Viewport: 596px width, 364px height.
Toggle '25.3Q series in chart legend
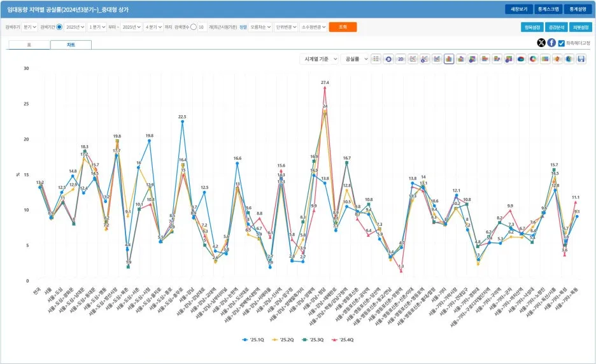pyautogui.click(x=313, y=340)
